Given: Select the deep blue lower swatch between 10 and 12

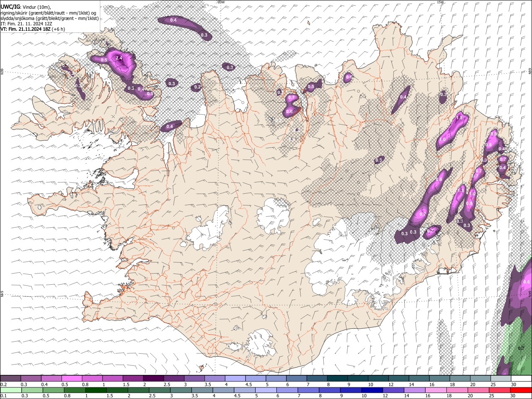Looking at the screenshot, I should click(372, 390).
